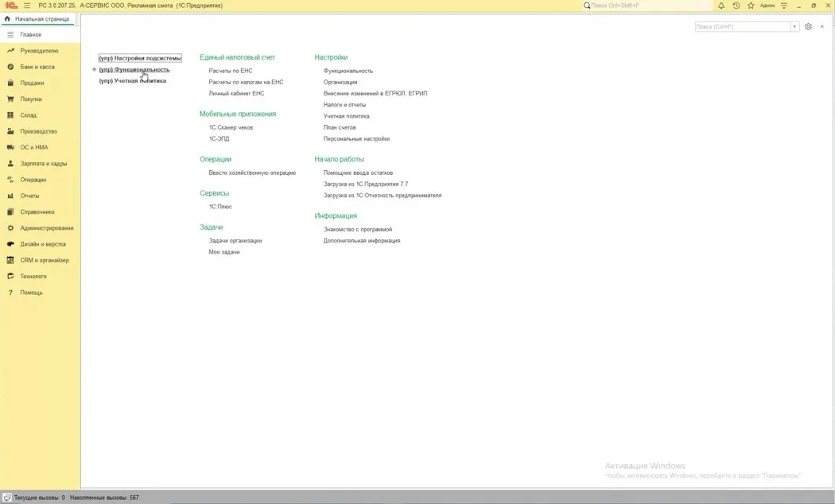The image size is (835, 504).
Task: Open the Операции sidebar section
Action: coord(33,180)
